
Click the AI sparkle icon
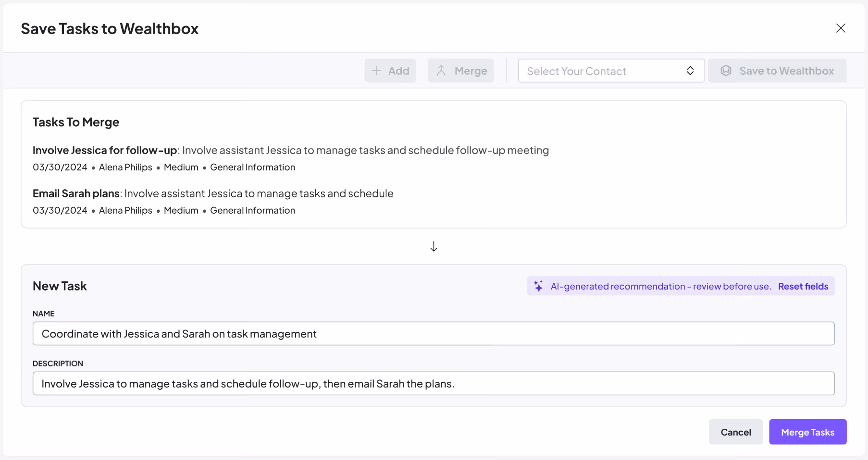[538, 286]
